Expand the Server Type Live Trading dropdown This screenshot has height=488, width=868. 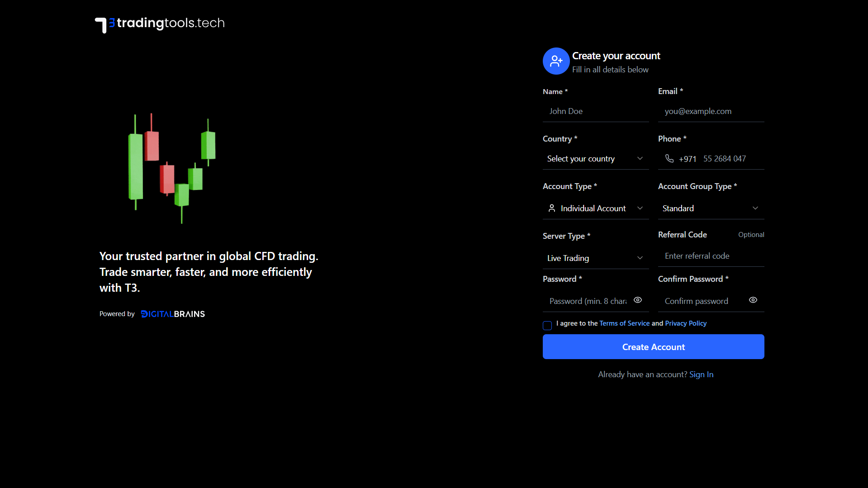595,258
